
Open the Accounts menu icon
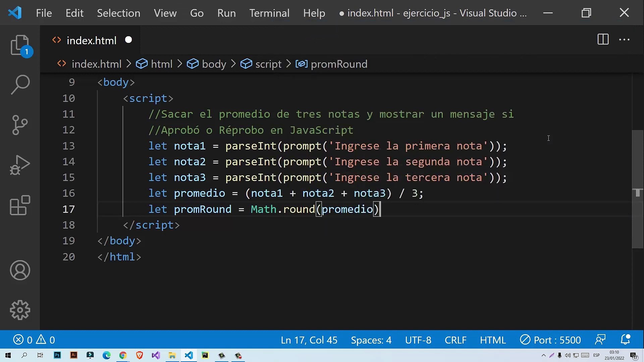[x=20, y=270]
